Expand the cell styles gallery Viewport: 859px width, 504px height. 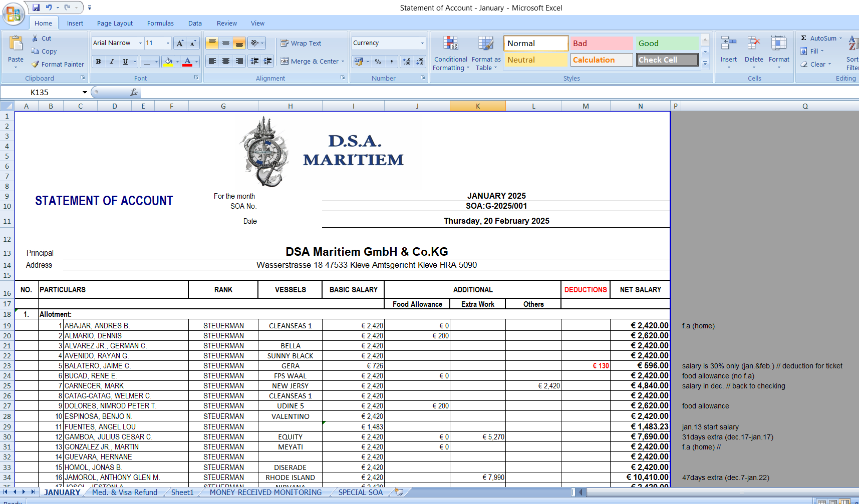(x=705, y=64)
